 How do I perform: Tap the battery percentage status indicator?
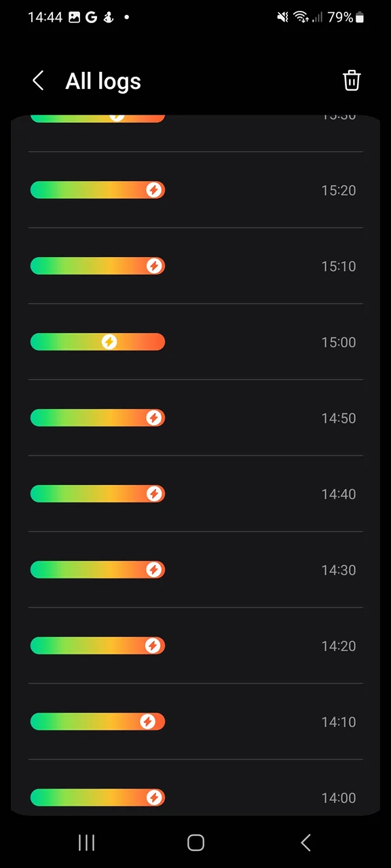pos(340,18)
